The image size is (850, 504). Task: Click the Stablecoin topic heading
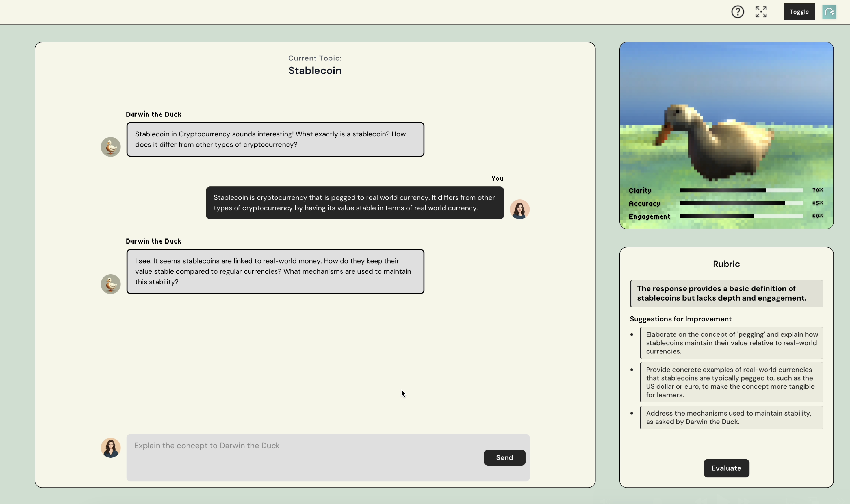pos(315,71)
